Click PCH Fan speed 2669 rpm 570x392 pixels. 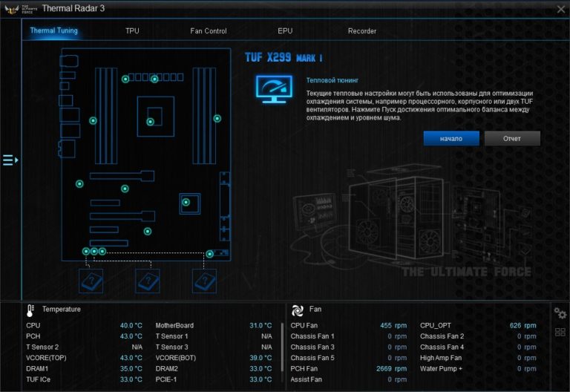pyautogui.click(x=392, y=369)
